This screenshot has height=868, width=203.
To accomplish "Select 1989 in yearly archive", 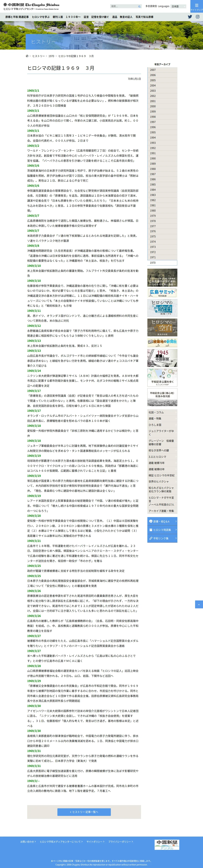I will [162, 164].
